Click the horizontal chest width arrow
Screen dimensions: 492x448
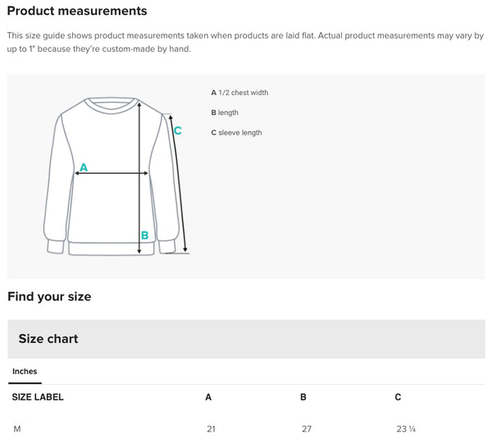point(112,173)
